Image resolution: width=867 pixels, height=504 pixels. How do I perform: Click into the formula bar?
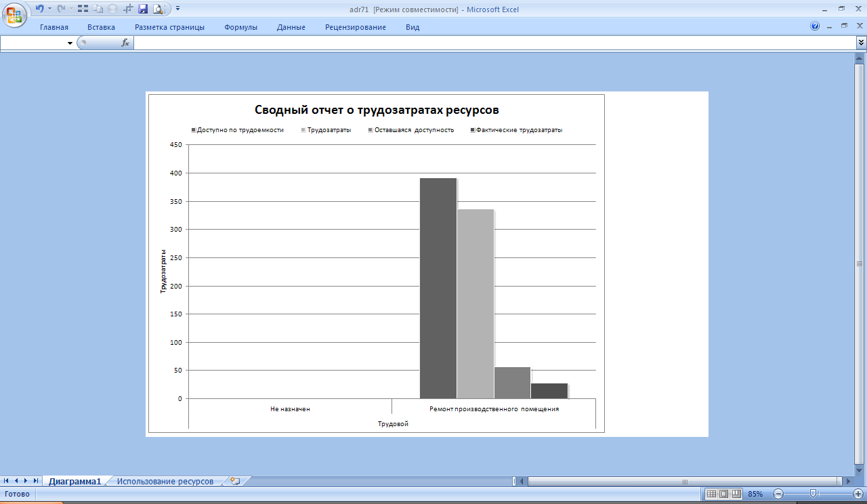(494, 43)
